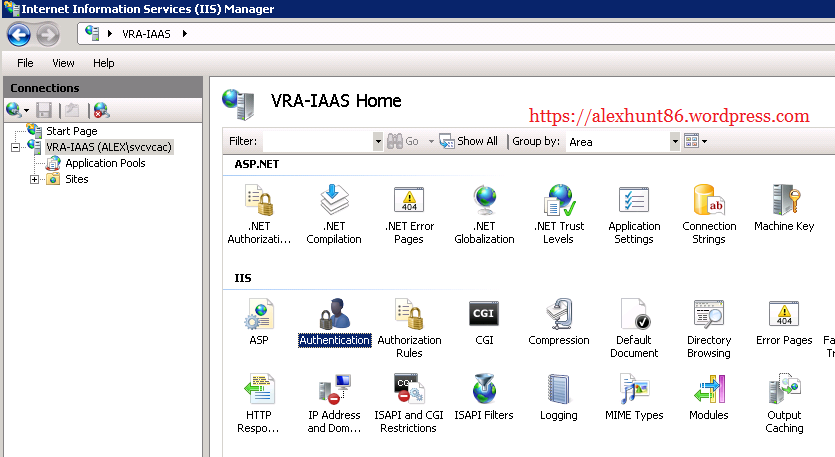Open the view mode dropdown button
This screenshot has height=457, width=835.
pos(696,141)
